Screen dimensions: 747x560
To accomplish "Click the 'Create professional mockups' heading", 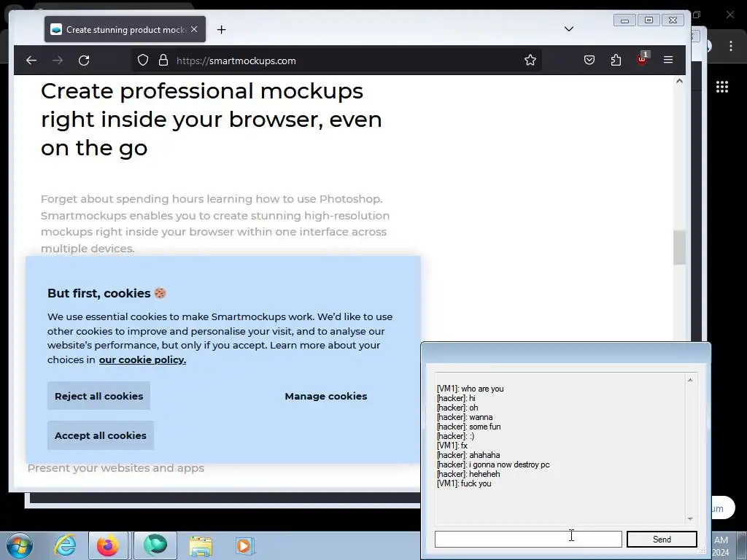I will [x=211, y=120].
